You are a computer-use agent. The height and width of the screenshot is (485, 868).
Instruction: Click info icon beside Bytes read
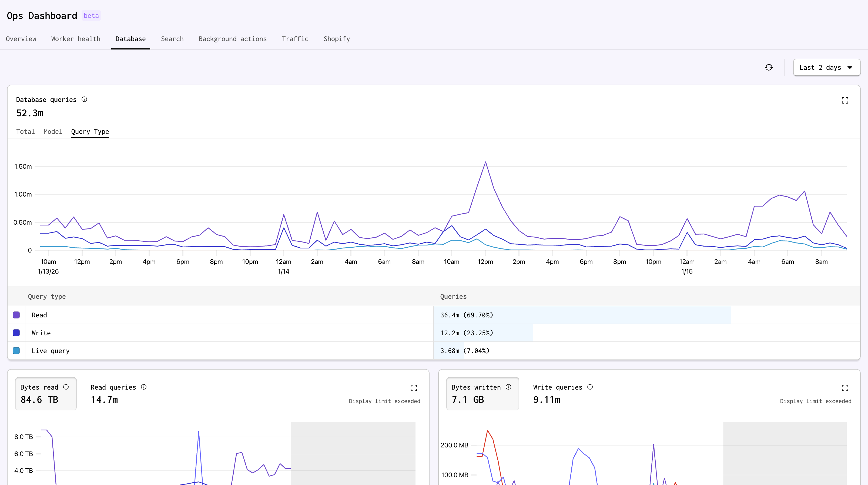pos(66,387)
